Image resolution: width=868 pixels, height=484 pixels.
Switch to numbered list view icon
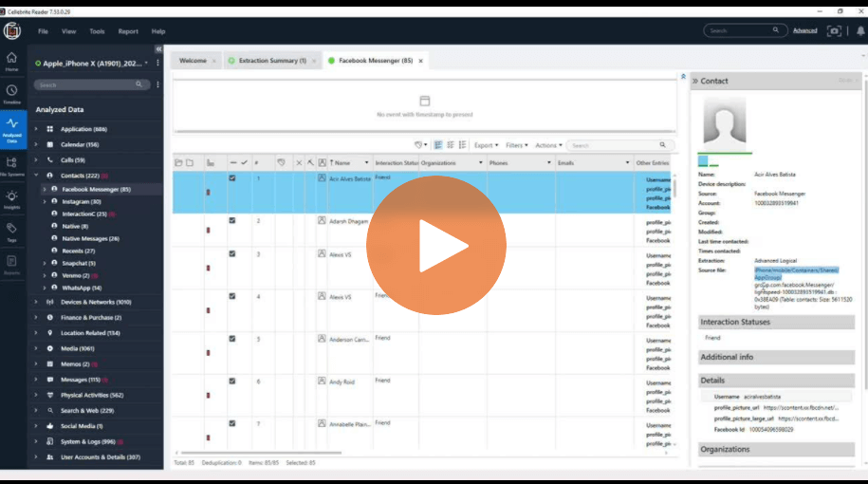pos(463,145)
